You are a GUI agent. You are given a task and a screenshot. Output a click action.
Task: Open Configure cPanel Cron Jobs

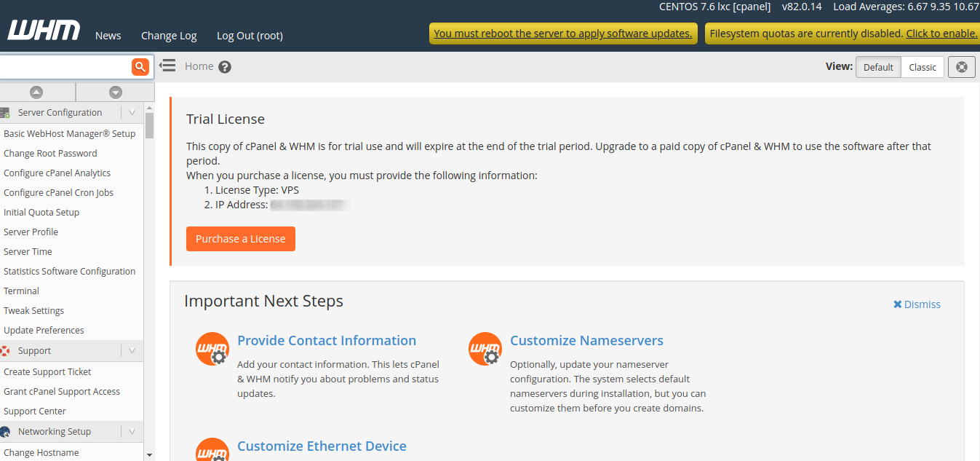pyautogui.click(x=59, y=193)
